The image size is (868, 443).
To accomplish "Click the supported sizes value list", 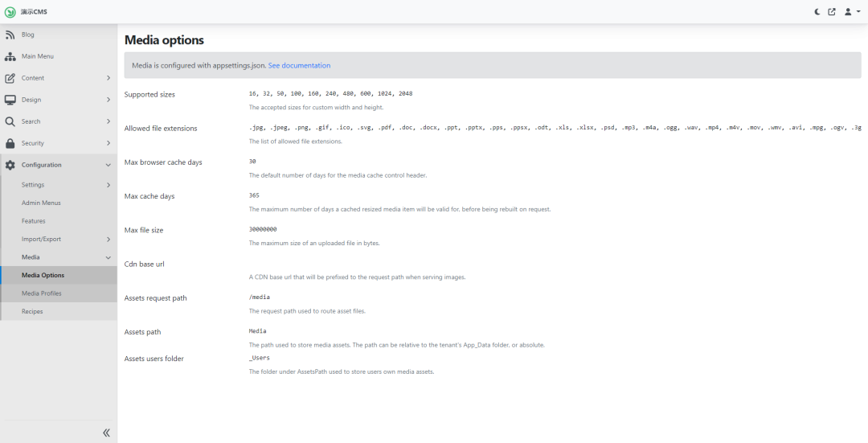I will (330, 93).
